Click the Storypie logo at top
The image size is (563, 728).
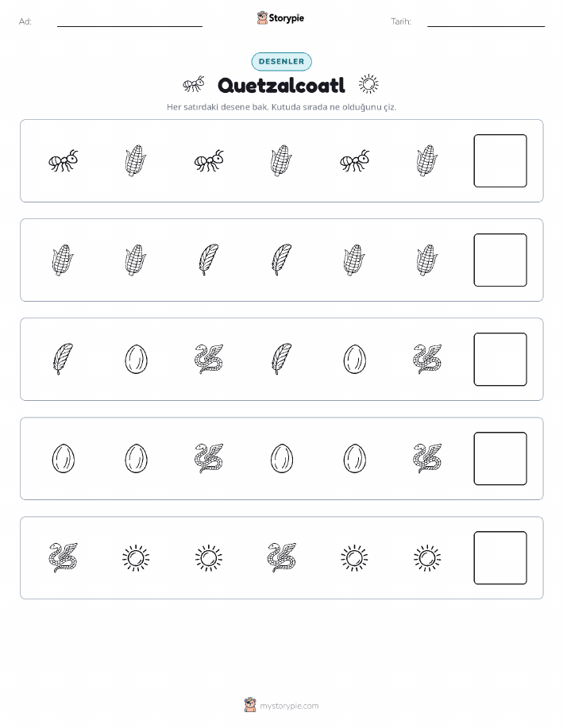[x=280, y=18]
